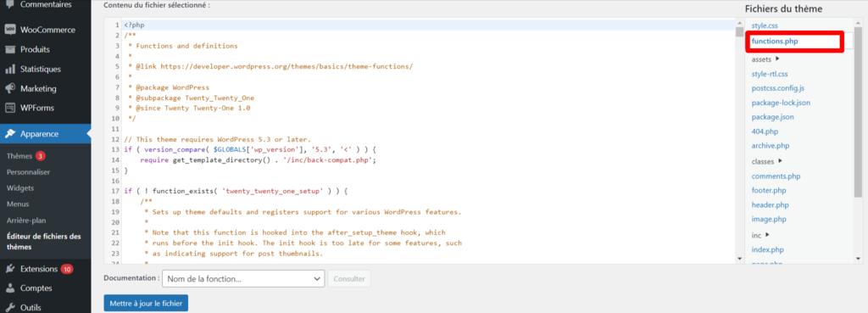
Task: Open the Thèmes submenu entry
Action: 19,156
